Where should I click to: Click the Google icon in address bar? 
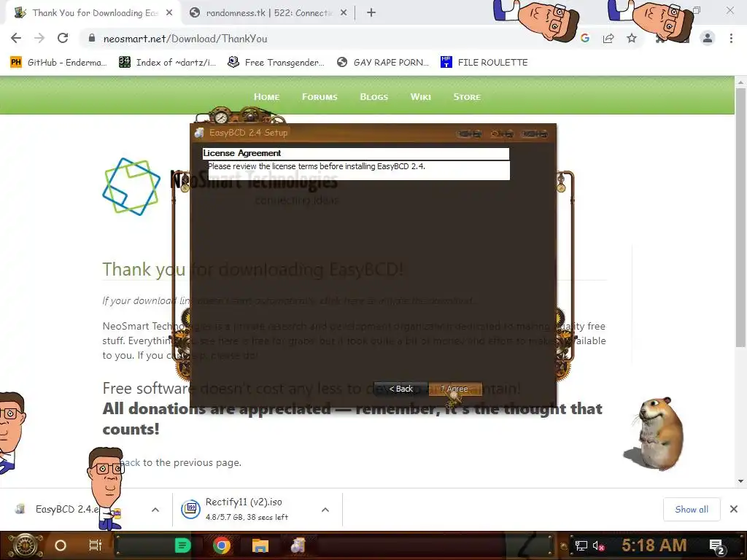[x=585, y=39]
